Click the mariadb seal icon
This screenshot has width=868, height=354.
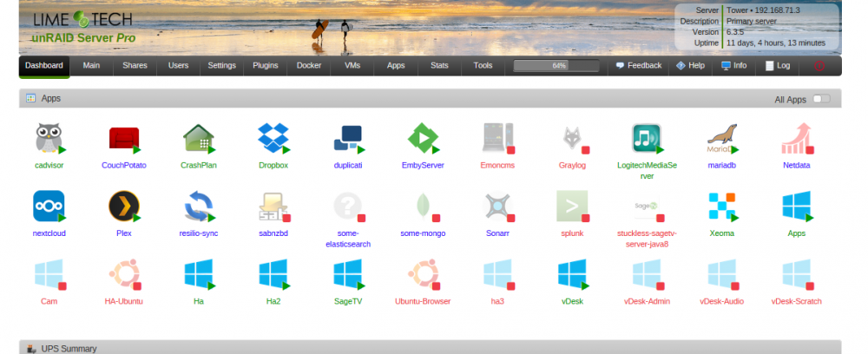(x=722, y=138)
